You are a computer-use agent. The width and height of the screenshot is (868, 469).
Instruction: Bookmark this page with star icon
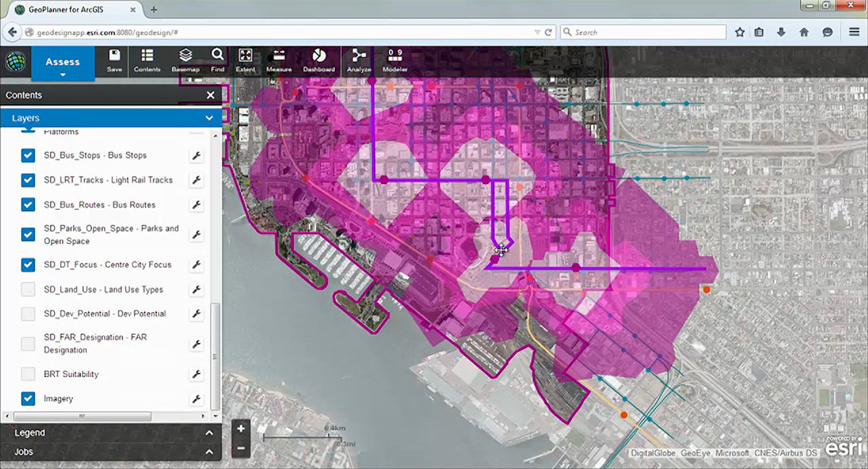(739, 32)
